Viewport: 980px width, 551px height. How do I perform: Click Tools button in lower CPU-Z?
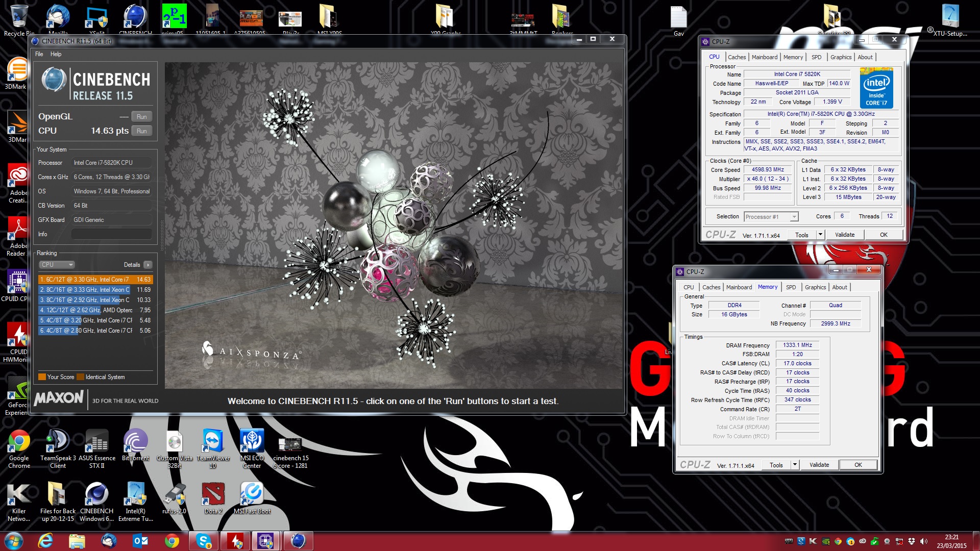pos(776,465)
